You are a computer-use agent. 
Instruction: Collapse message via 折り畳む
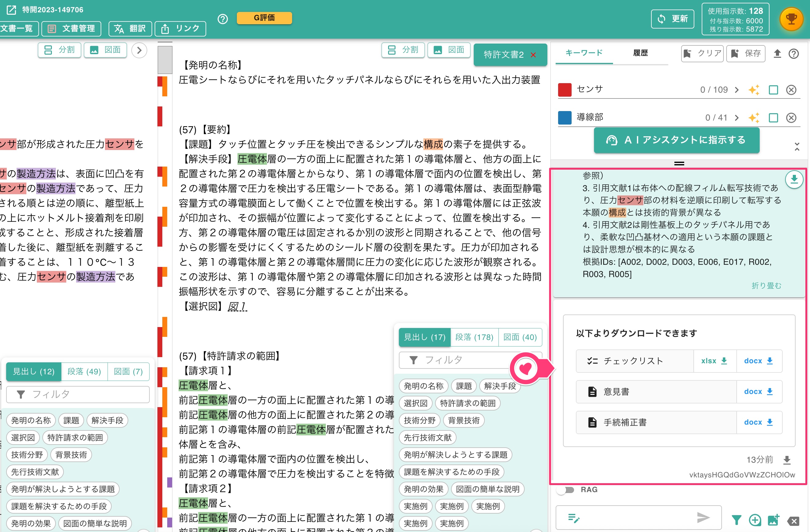pyautogui.click(x=766, y=285)
